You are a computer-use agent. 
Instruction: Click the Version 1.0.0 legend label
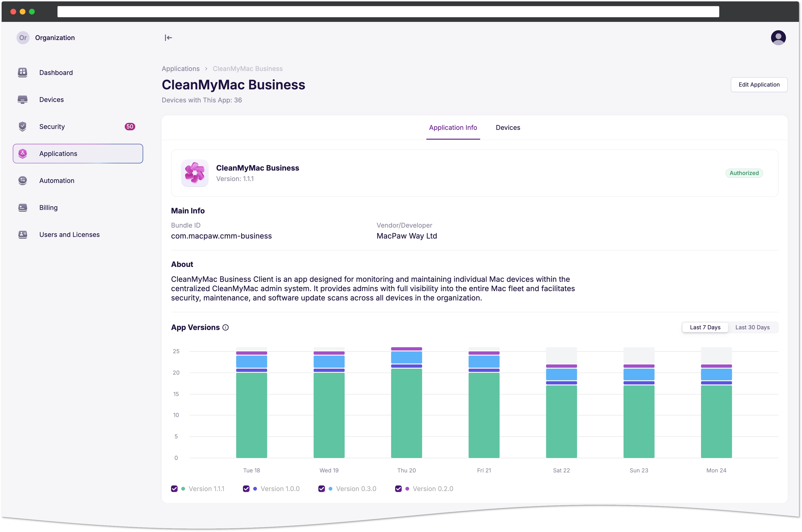click(x=280, y=488)
